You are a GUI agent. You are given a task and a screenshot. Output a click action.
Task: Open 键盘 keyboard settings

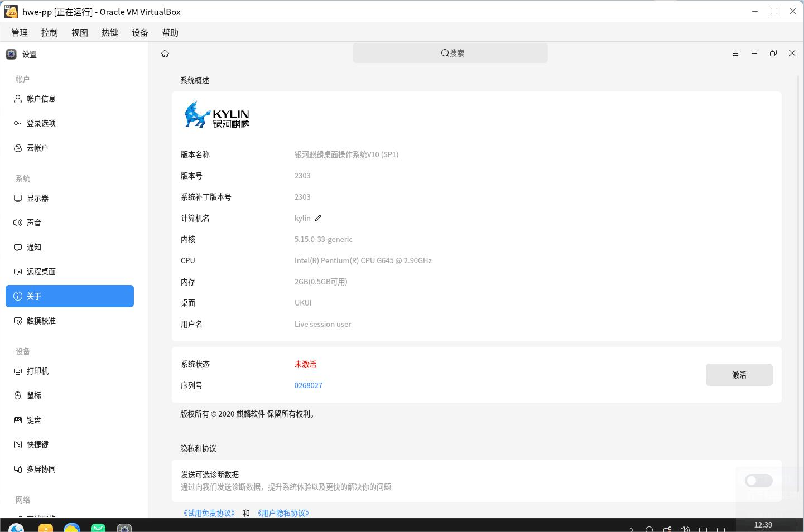pyautogui.click(x=70, y=420)
